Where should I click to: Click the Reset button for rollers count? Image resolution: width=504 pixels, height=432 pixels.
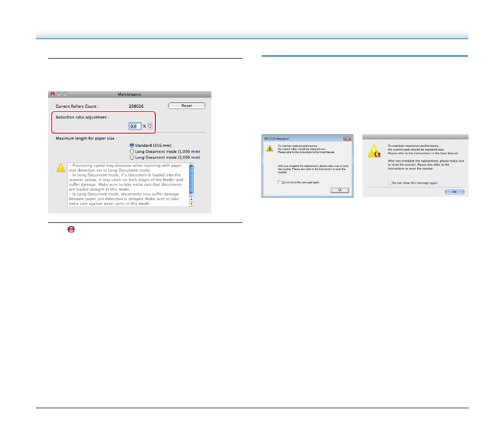click(186, 106)
